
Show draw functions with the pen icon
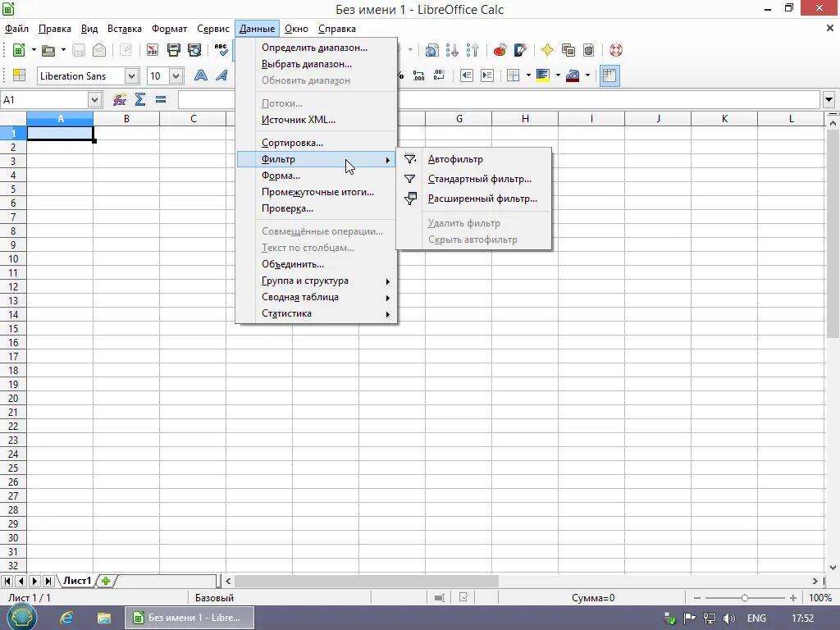click(520, 50)
